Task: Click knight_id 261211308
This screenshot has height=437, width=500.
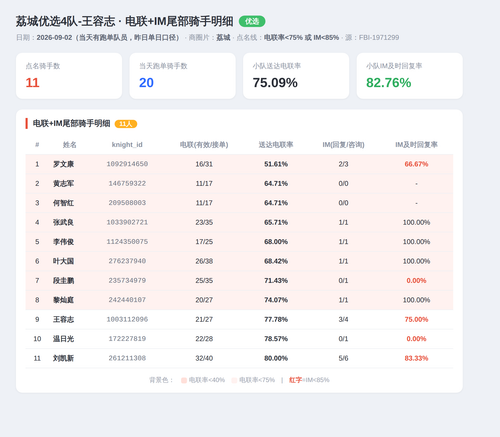Action: tap(127, 358)
